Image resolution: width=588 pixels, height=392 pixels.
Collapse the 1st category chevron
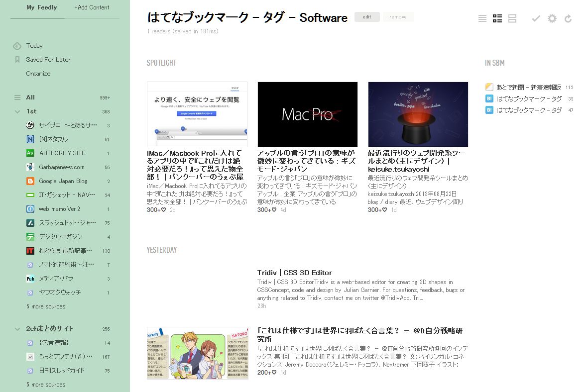(17, 111)
